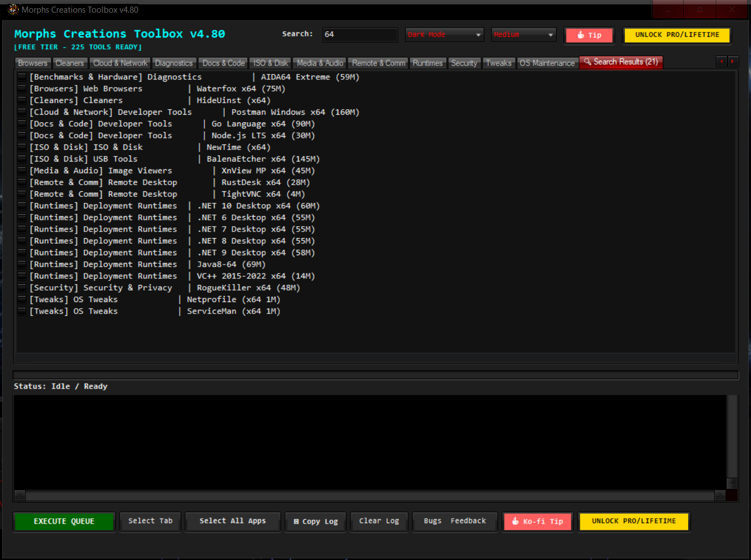Enable the XnView MP x64 checkbox
The image size is (751, 560).
point(22,171)
